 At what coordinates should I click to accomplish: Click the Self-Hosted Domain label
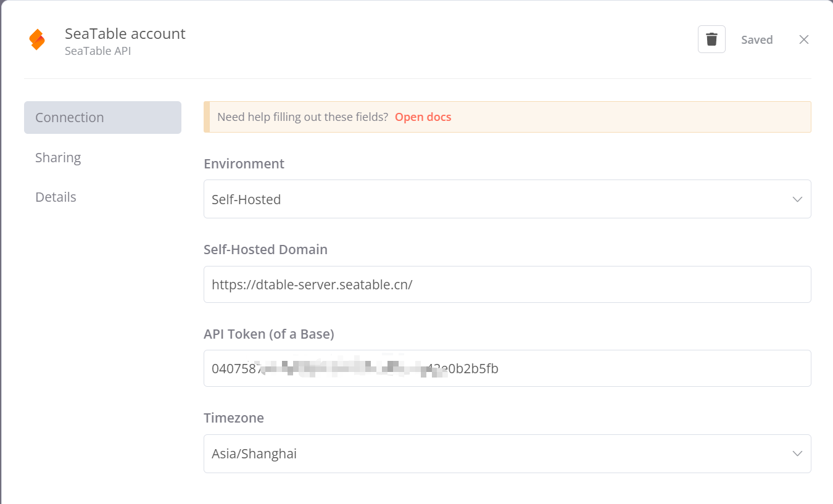click(x=265, y=249)
